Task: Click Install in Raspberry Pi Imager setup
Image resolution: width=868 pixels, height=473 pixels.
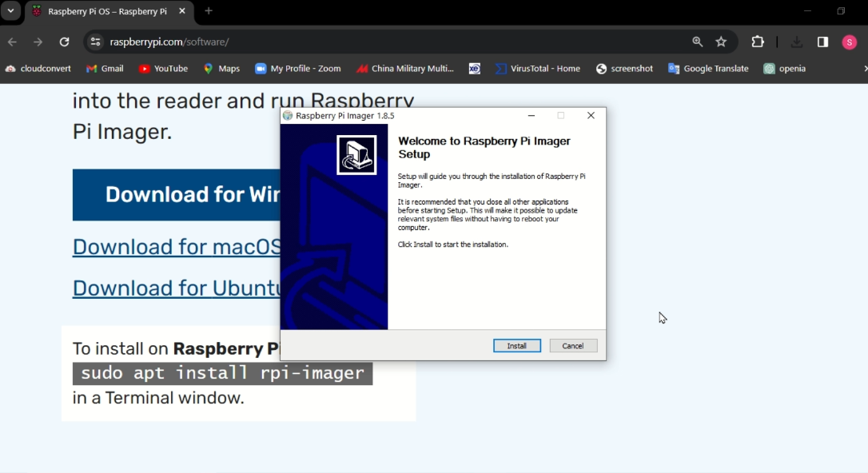Action: point(517,346)
